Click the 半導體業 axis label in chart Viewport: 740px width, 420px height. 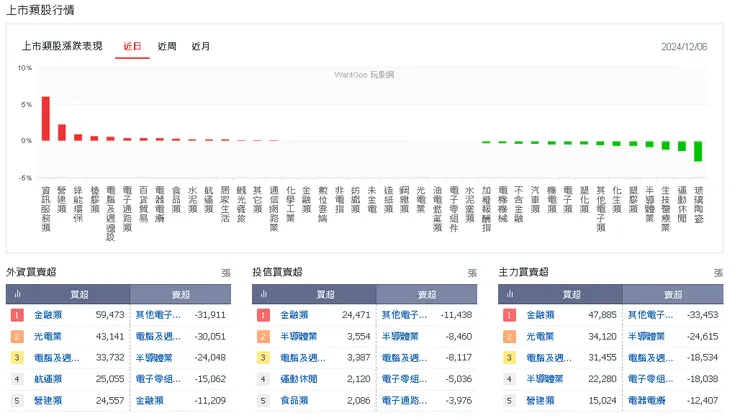pos(649,204)
